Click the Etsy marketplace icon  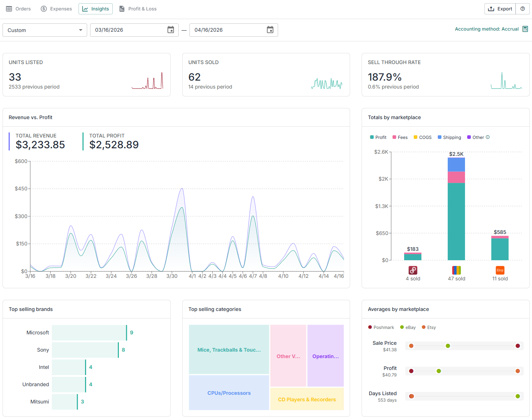tap(500, 270)
